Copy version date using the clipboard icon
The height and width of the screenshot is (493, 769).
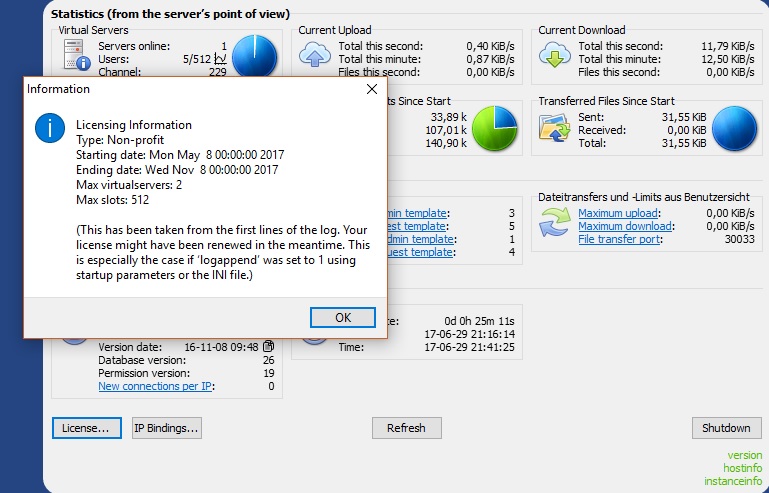268,346
